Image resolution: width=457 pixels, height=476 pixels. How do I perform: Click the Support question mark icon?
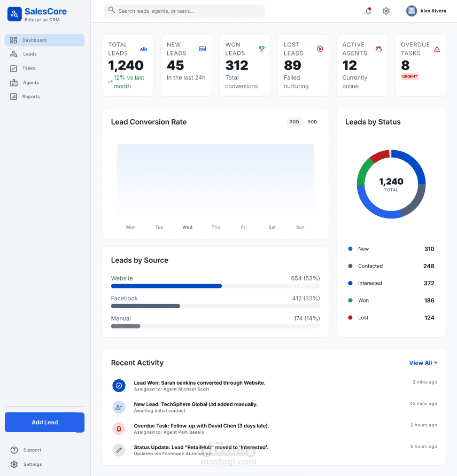14,450
